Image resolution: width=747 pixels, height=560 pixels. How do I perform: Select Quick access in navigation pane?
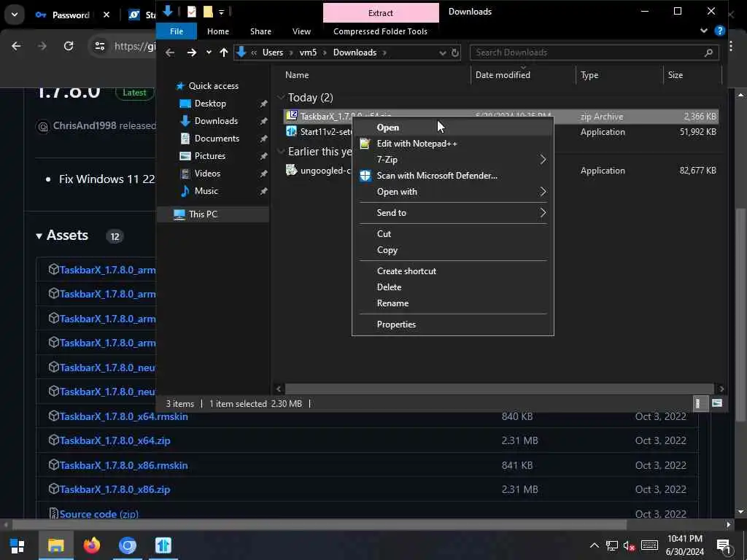[x=214, y=86]
